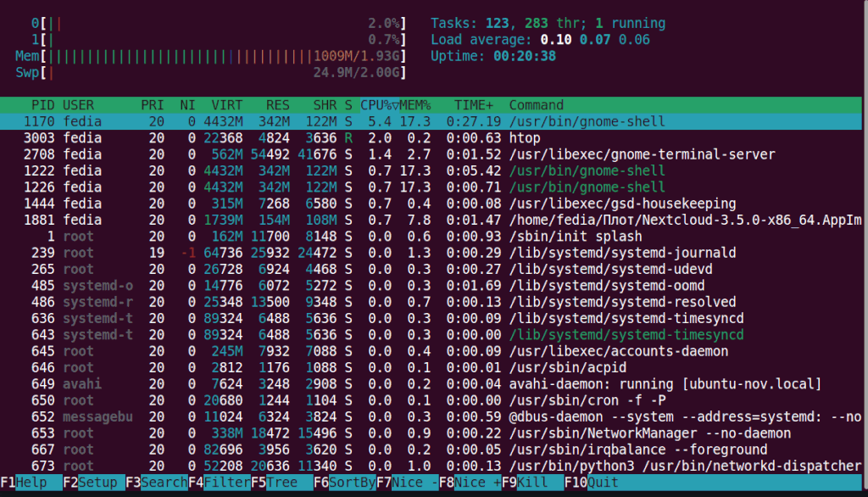
Task: Select the systemd-udevd process row
Action: point(431,269)
